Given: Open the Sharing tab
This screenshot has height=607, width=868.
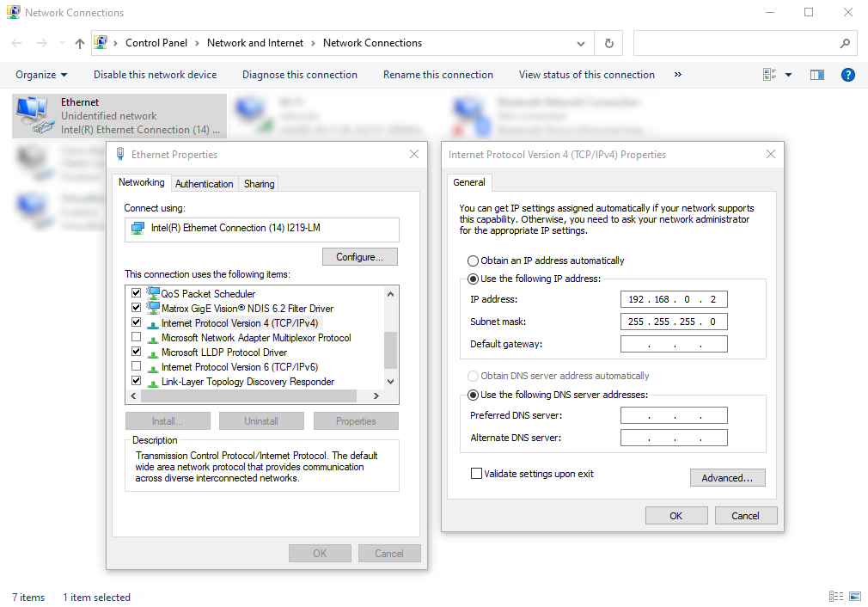Looking at the screenshot, I should tap(259, 184).
